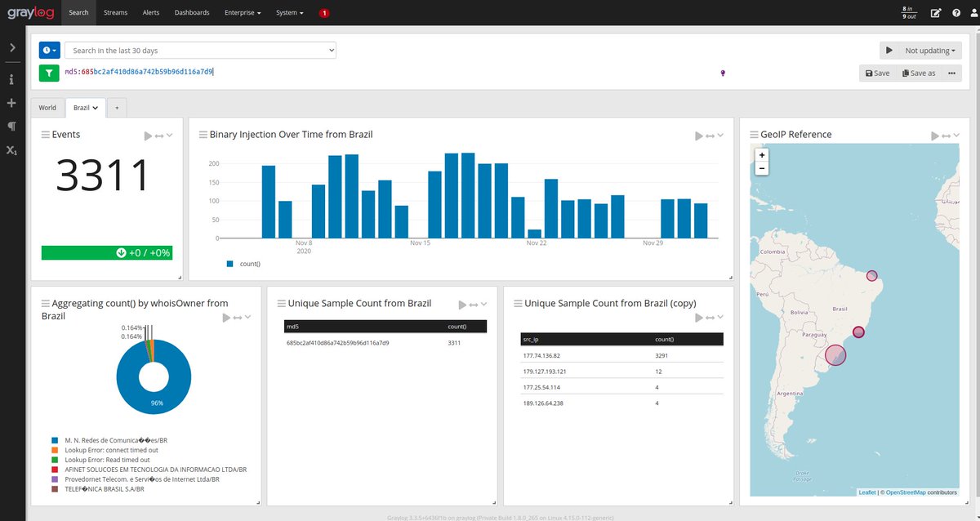This screenshot has width=980, height=521.
Task: Start auto-refresh with the play button
Action: coord(889,51)
